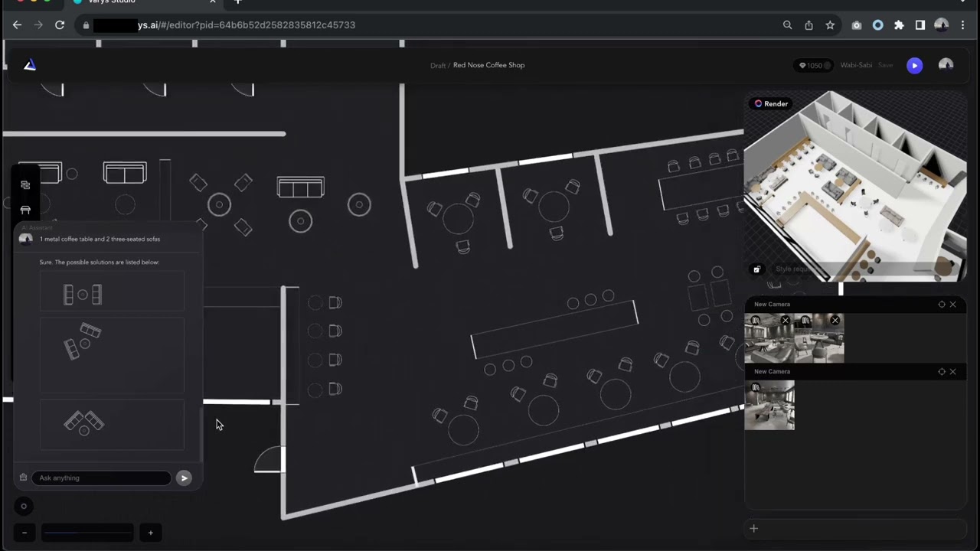Open the user profile avatar

coord(946,65)
